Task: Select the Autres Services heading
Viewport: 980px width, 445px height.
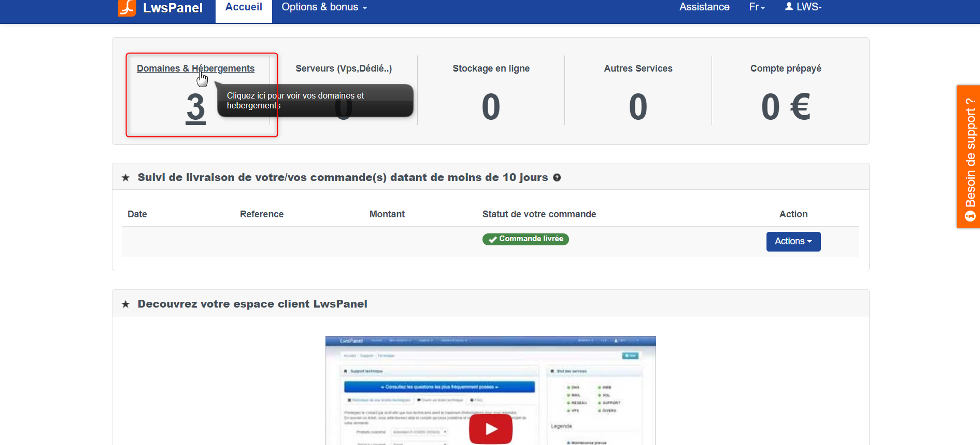Action: pyautogui.click(x=638, y=68)
